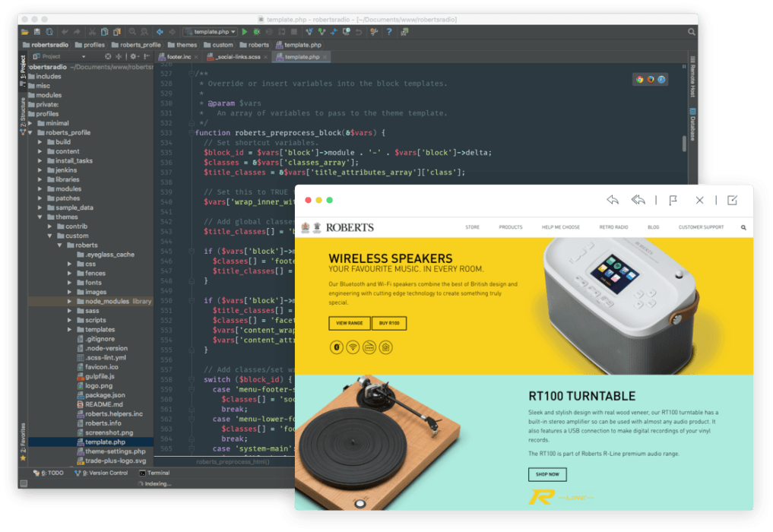Click the green VCS commit arrow icon

tap(322, 32)
